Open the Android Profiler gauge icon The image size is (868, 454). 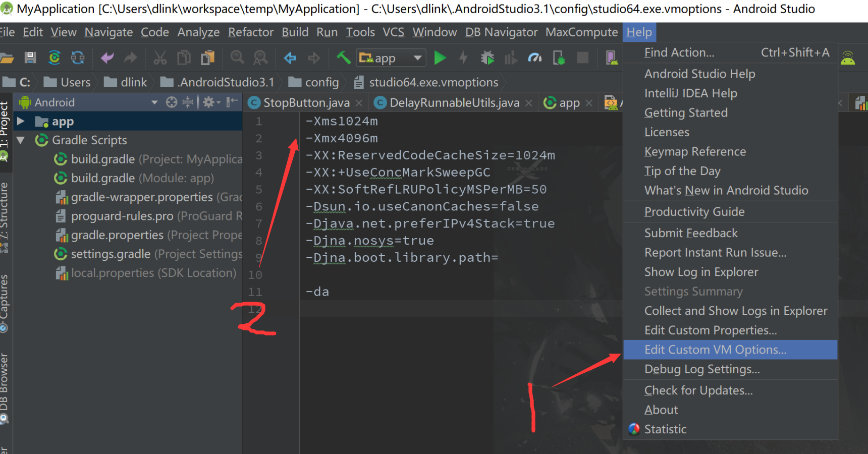pos(535,58)
